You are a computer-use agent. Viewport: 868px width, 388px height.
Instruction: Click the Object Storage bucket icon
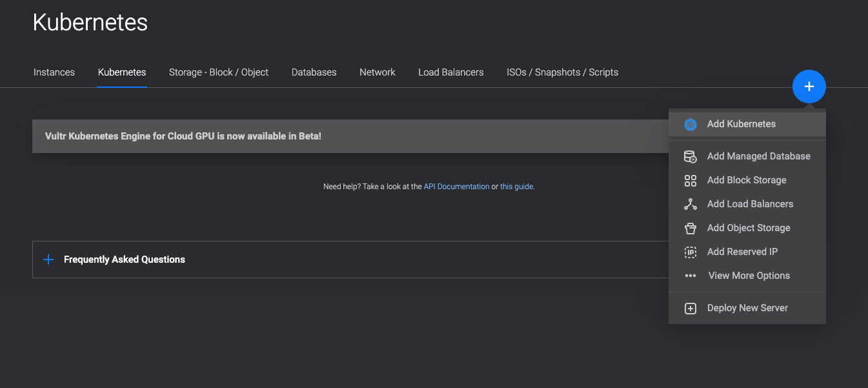click(x=691, y=228)
